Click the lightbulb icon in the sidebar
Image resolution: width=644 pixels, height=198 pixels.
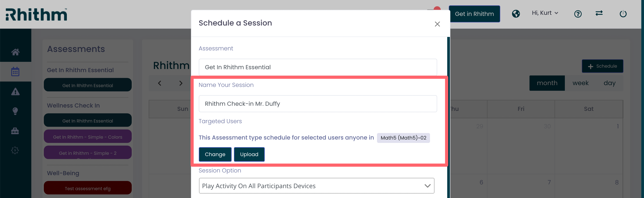(x=15, y=111)
